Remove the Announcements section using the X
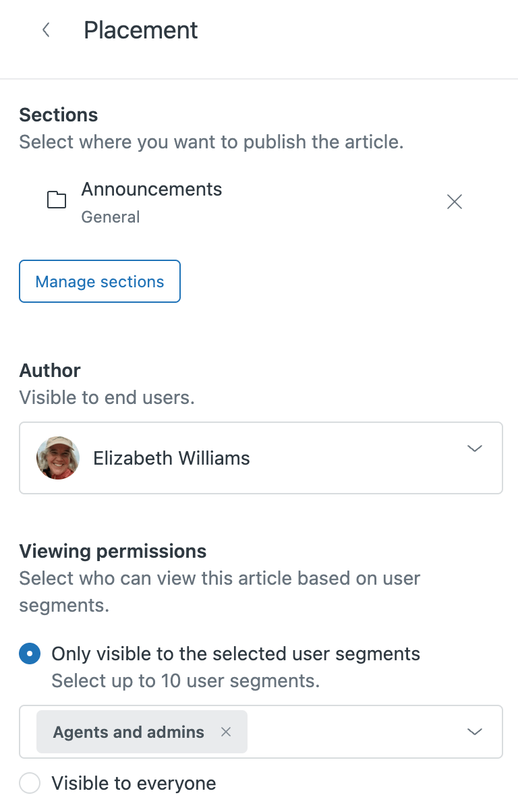Screen dimensions: 518x812 point(454,202)
